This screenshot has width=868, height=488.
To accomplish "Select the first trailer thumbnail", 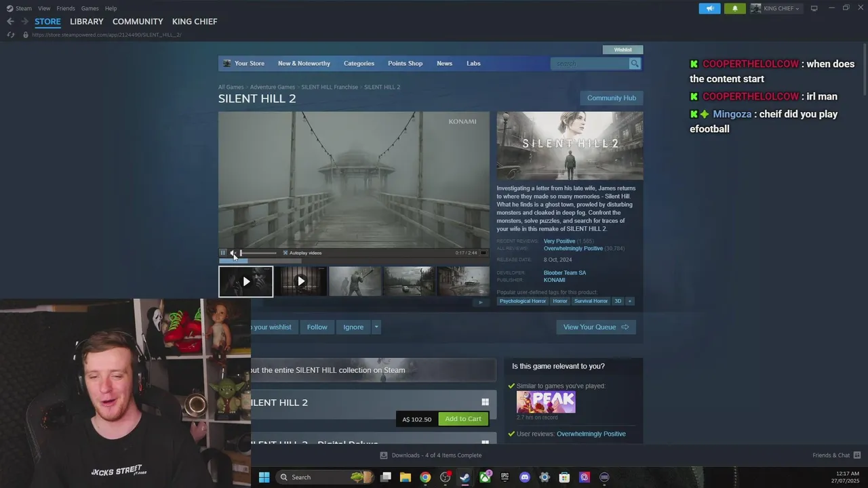I will tap(245, 281).
